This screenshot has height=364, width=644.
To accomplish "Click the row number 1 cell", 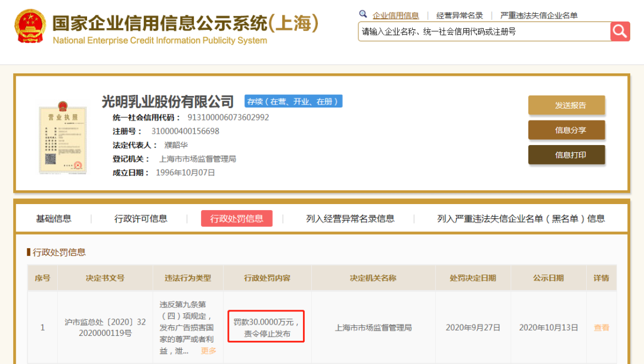I will click(x=42, y=328).
